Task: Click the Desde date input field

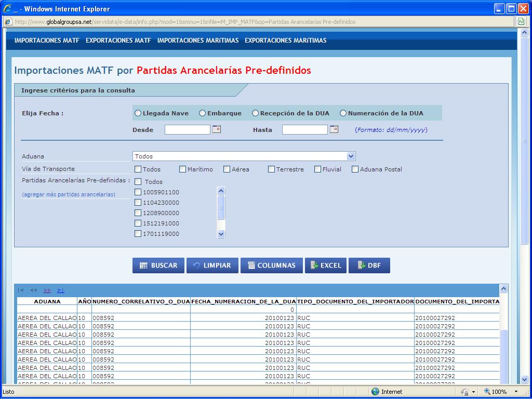Action: coord(187,130)
